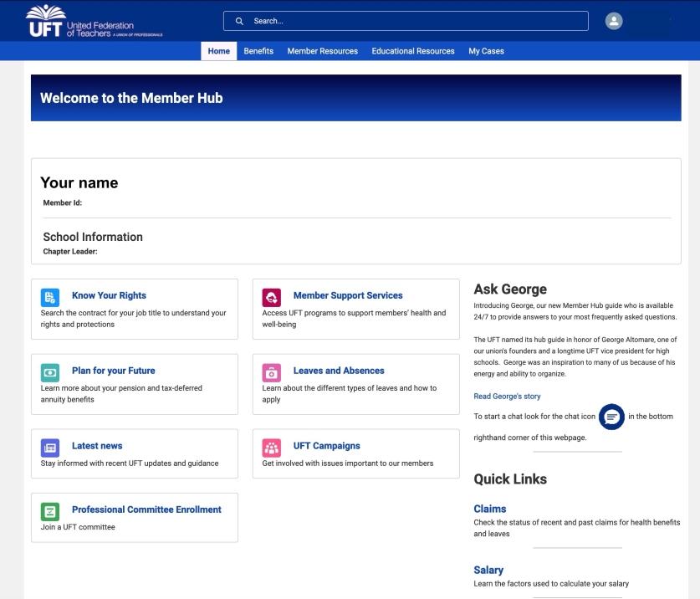Open the My Cases section
The width and height of the screenshot is (700, 599).
[x=486, y=50]
